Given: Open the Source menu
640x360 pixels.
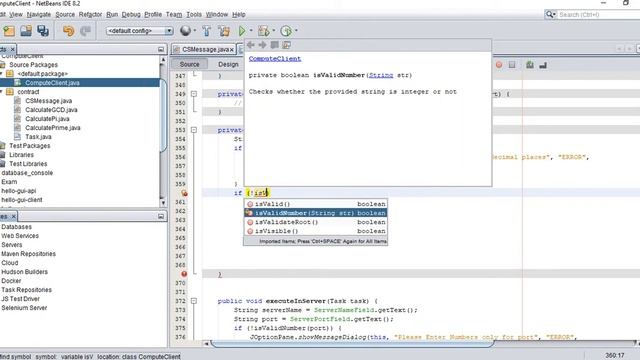Looking at the screenshot, I should pyautogui.click(x=65, y=14).
